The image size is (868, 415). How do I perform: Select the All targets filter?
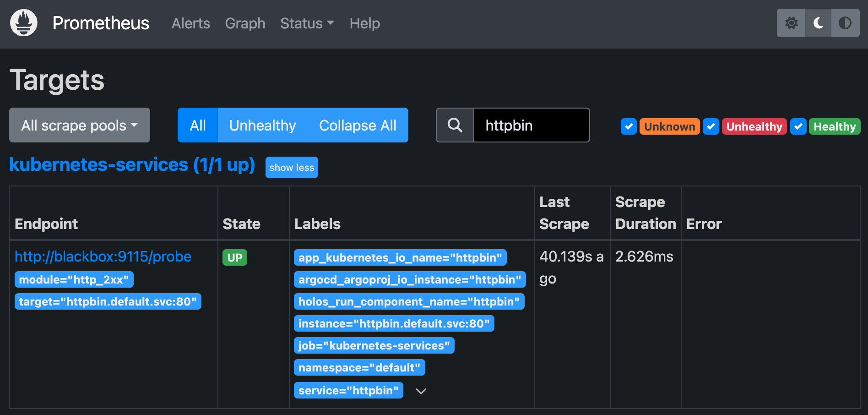(x=198, y=125)
